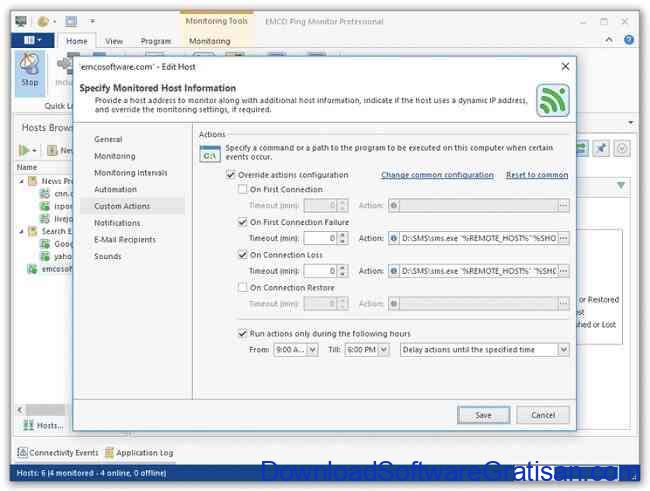The height and width of the screenshot is (491, 650).
Task: Browse action for On Connection Loss
Action: click(x=563, y=271)
